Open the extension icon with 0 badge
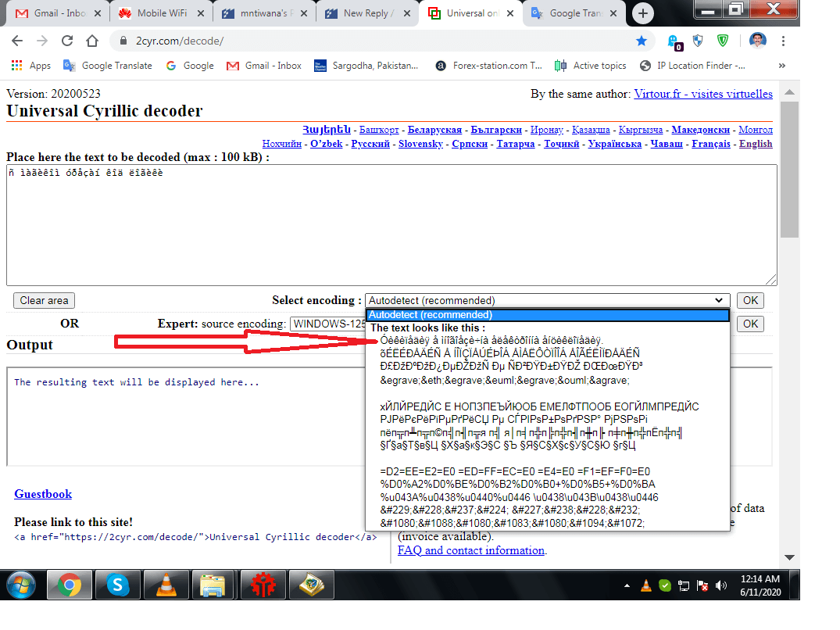Screen dimensions: 840x630 point(674,42)
